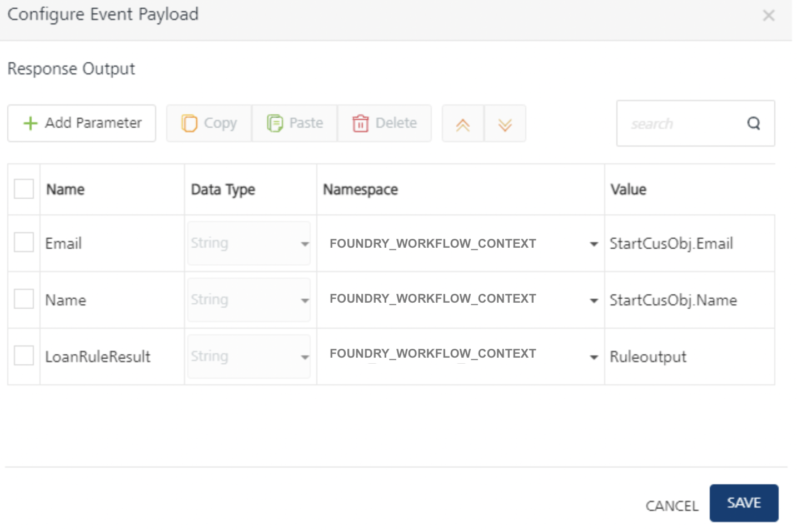Click the Add Parameter plus button

click(82, 123)
